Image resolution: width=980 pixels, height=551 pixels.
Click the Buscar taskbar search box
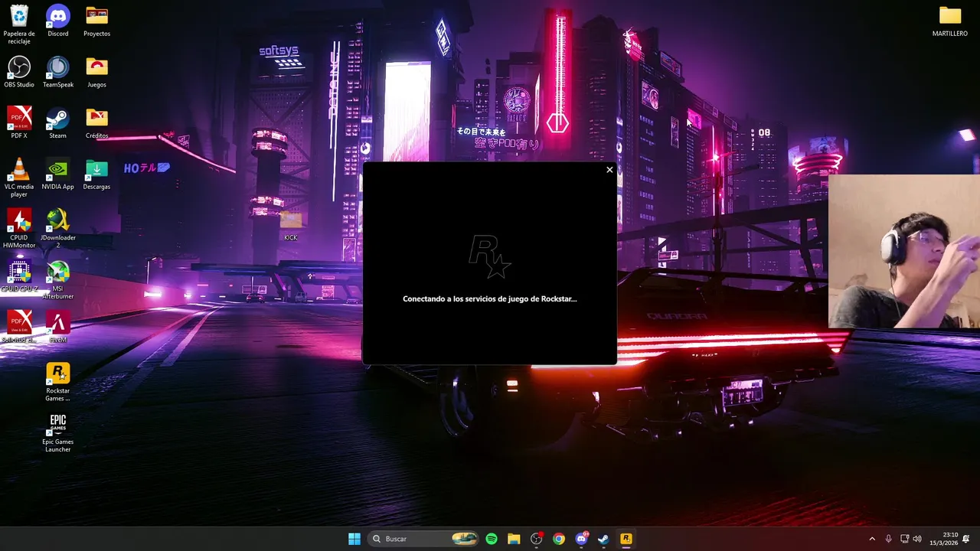(x=424, y=539)
